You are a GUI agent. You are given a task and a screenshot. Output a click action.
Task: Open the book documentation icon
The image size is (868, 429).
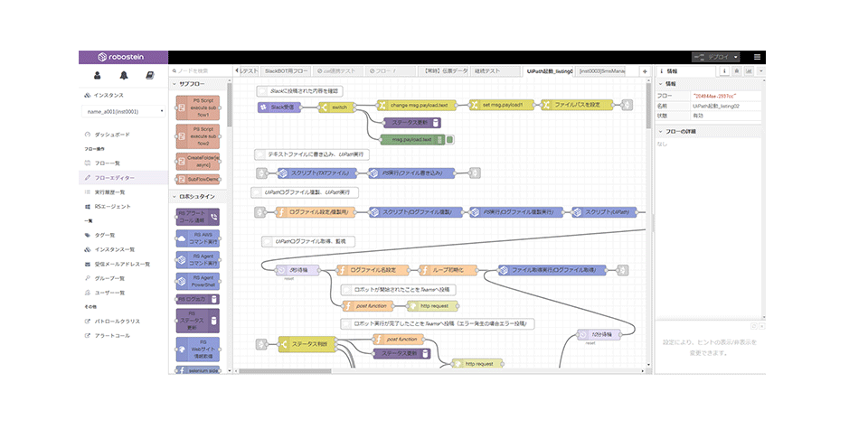coord(149,76)
